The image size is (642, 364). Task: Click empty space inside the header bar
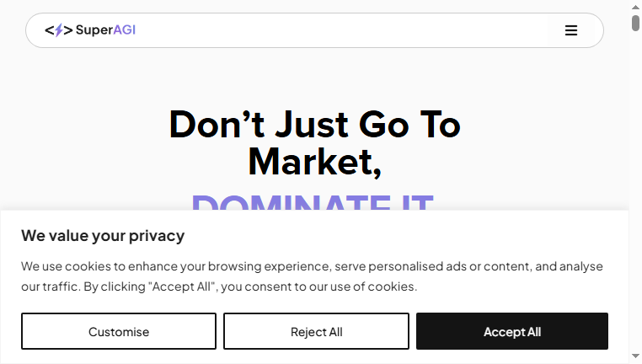(x=328, y=30)
